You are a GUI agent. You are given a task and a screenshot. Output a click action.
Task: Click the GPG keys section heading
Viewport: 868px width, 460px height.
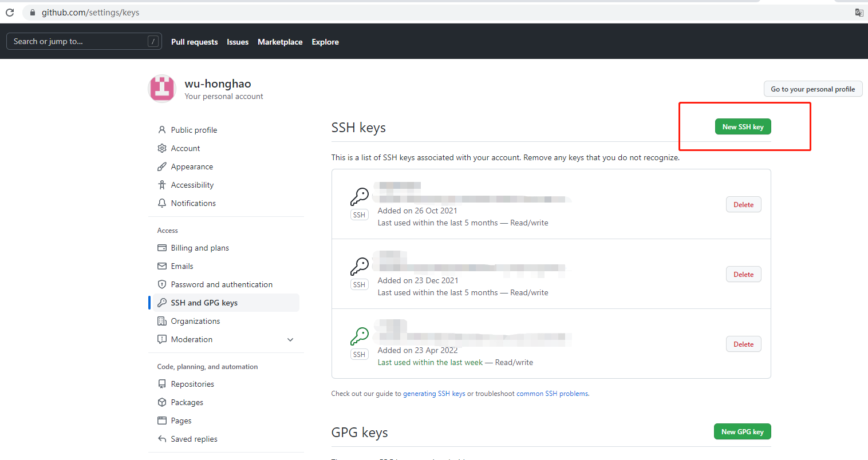click(360, 433)
